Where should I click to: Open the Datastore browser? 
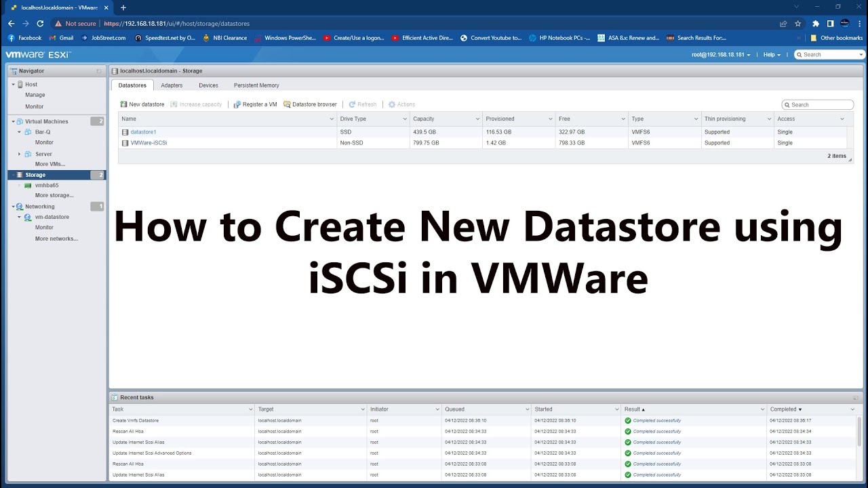[310, 104]
